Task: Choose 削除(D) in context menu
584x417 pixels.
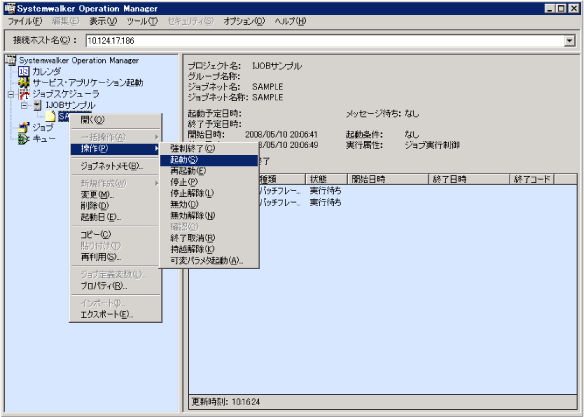Action: click(116, 206)
